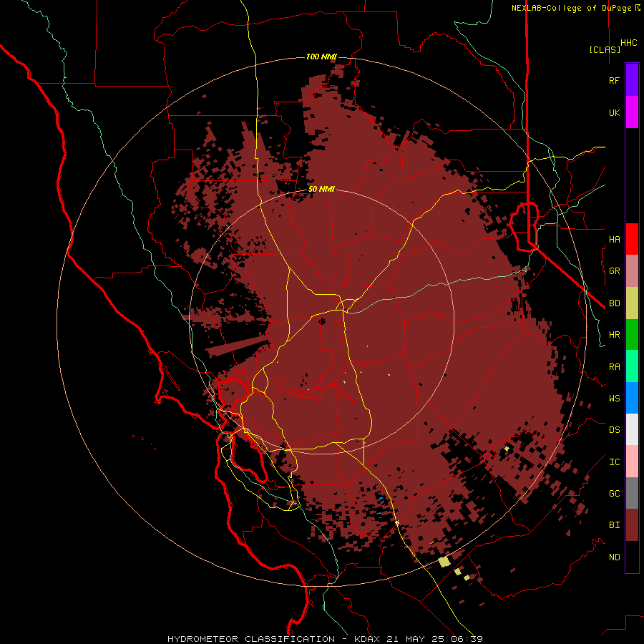Screen dimensions: 644x644
Task: Click the white DS legend swatch
Action: (632, 429)
